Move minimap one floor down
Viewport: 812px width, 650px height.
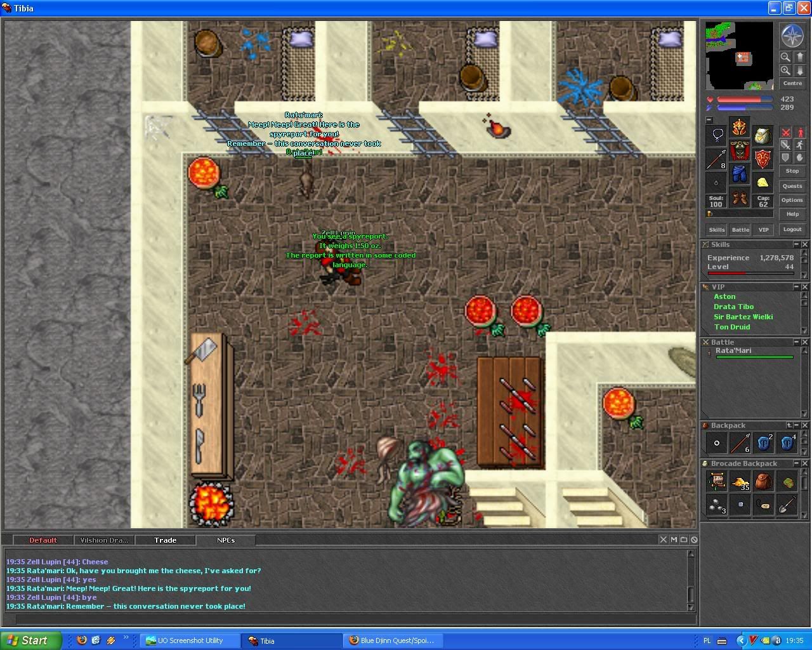coord(799,70)
